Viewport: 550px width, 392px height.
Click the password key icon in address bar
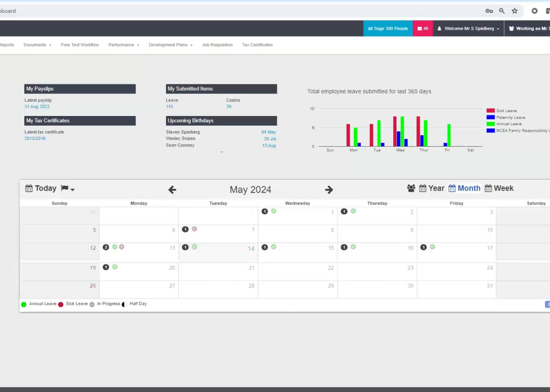[x=489, y=11]
